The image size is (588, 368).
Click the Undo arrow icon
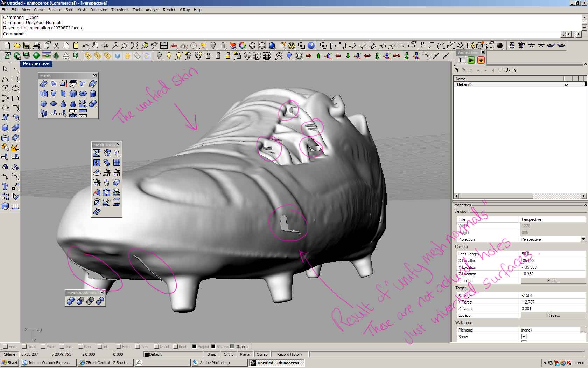point(85,46)
